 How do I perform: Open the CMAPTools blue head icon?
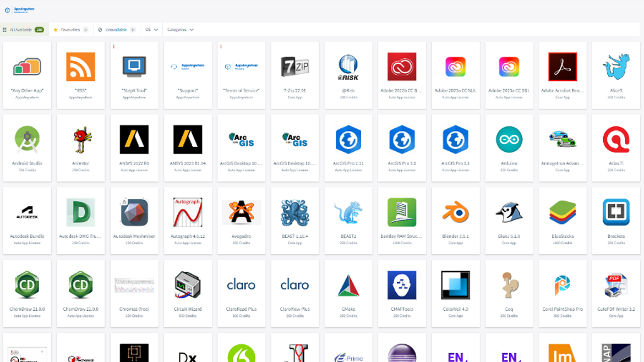[x=402, y=285]
